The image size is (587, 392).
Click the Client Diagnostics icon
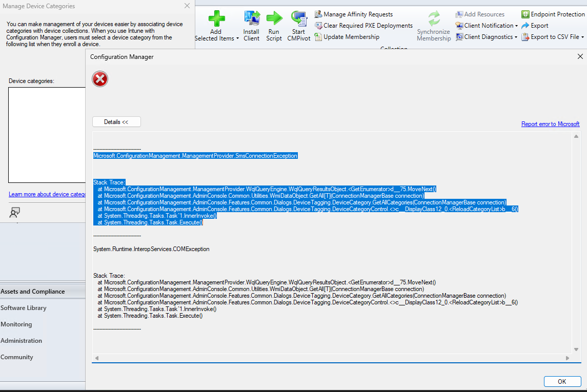coord(459,37)
